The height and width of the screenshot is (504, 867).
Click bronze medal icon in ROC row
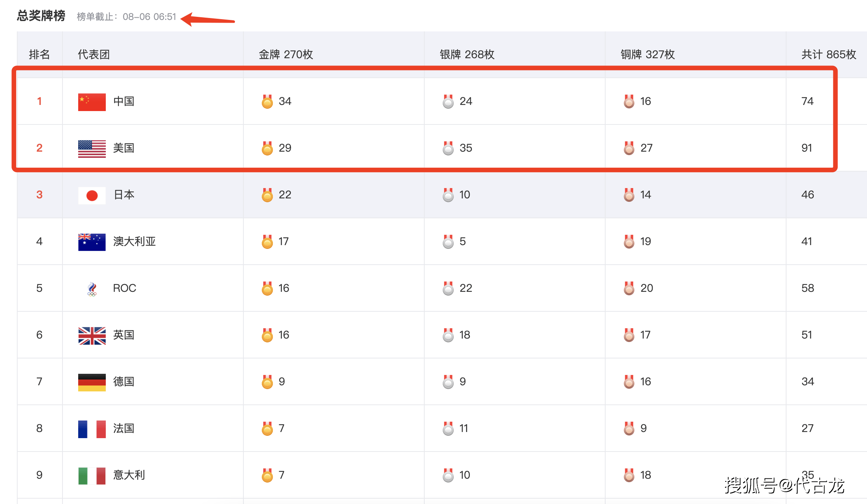[x=629, y=288]
